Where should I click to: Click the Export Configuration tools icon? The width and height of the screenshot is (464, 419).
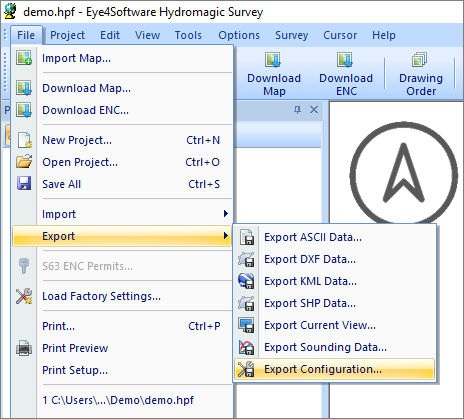pyautogui.click(x=247, y=369)
